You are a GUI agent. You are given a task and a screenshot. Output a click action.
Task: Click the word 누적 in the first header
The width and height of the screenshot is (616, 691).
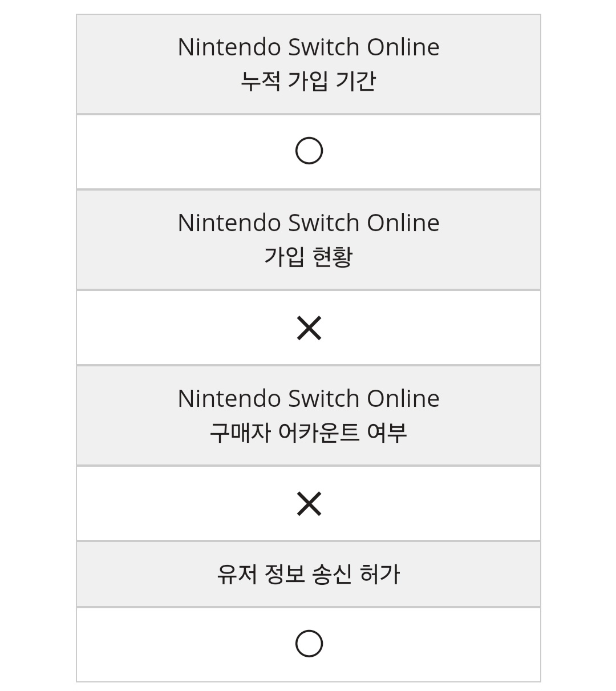[x=260, y=81]
